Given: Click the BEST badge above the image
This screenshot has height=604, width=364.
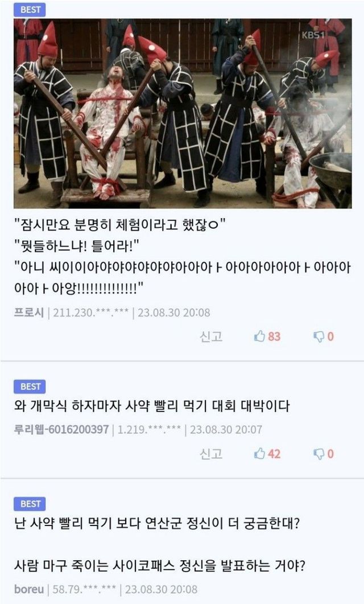Looking at the screenshot, I should [x=30, y=9].
